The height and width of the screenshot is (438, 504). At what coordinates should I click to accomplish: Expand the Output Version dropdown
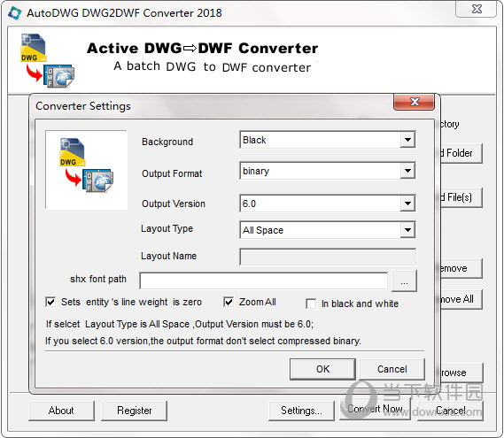coord(407,204)
